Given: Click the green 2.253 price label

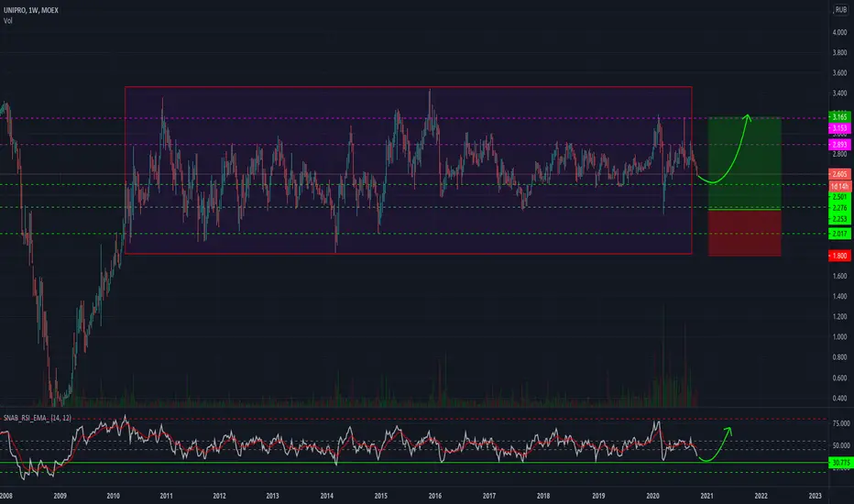Looking at the screenshot, I should pos(839,219).
